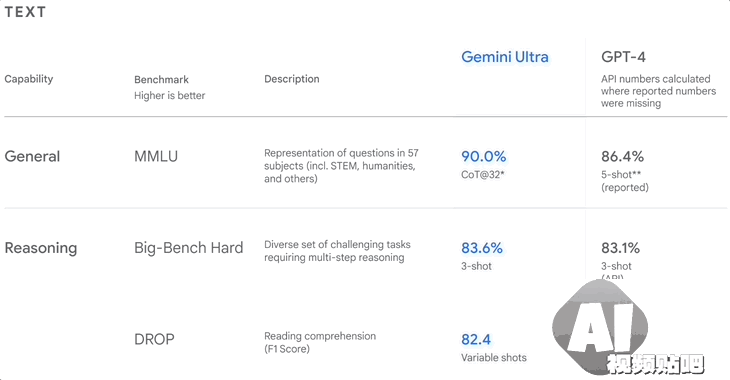Click the 83.1% GPT-4 score
This screenshot has width=730, height=380.
[x=620, y=248]
